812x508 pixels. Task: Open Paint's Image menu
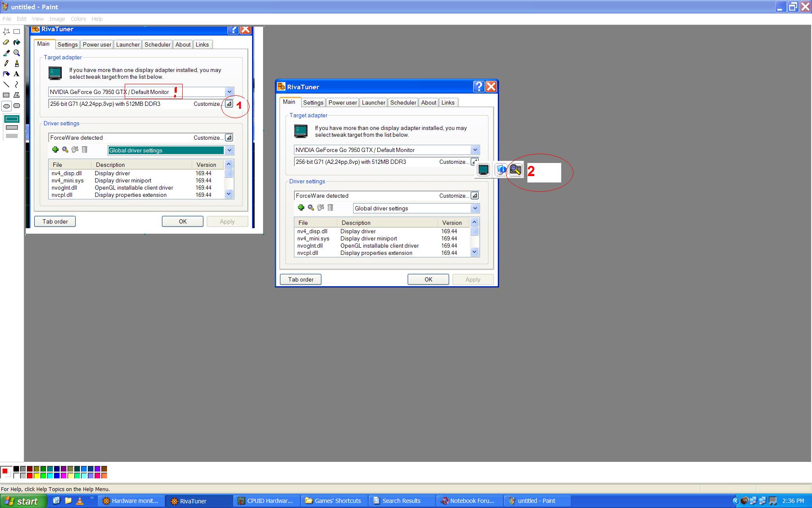click(x=57, y=19)
